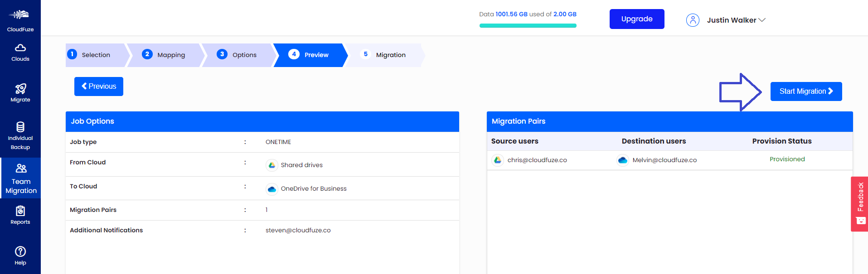Click Google Drive icon beside Shared drives
Viewport: 868px width, 274px height.
[x=272, y=165]
